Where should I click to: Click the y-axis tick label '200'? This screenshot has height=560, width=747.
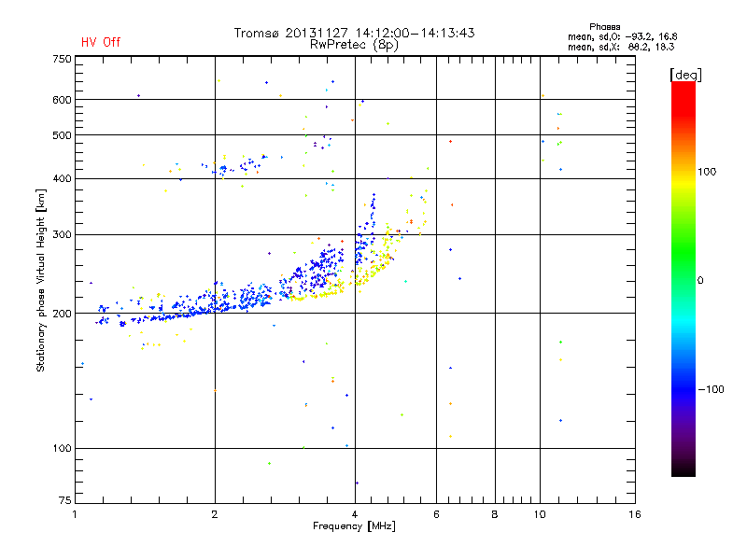62,314
